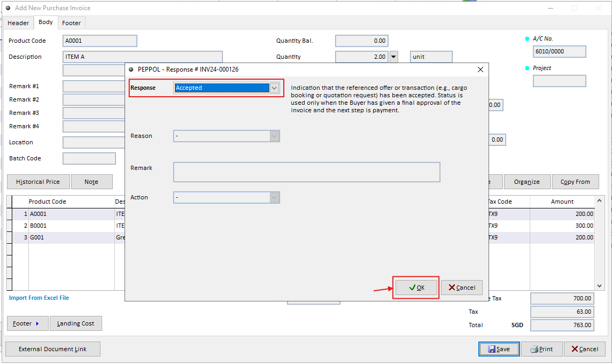Image resolution: width=612 pixels, height=364 pixels.
Task: Open Historical Price
Action: click(38, 182)
